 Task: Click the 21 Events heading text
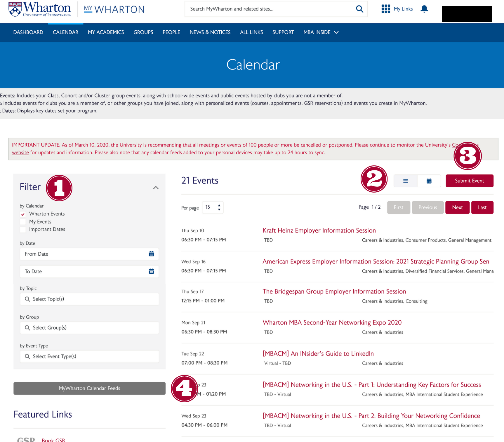[x=200, y=181]
